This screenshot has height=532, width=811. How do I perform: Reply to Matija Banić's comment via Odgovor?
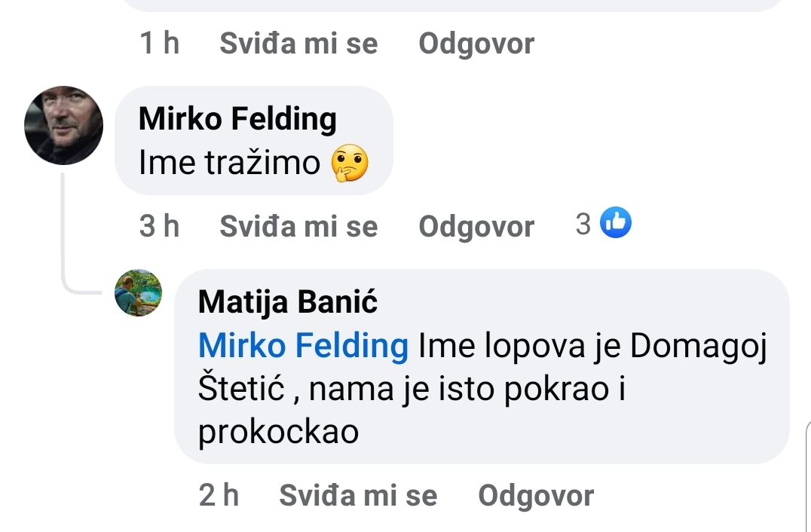[536, 495]
